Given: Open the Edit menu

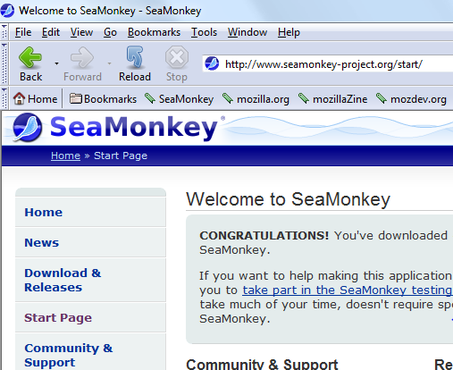Looking at the screenshot, I should point(51,32).
